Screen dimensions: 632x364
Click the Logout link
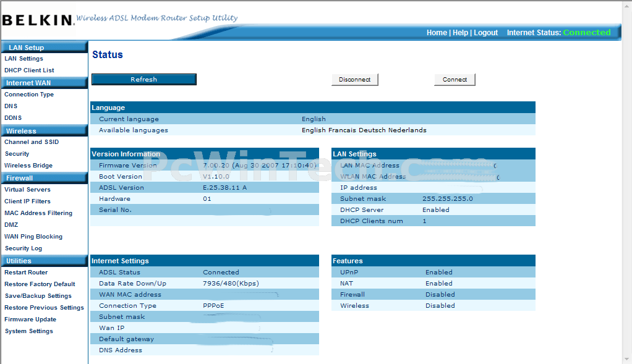(x=485, y=33)
